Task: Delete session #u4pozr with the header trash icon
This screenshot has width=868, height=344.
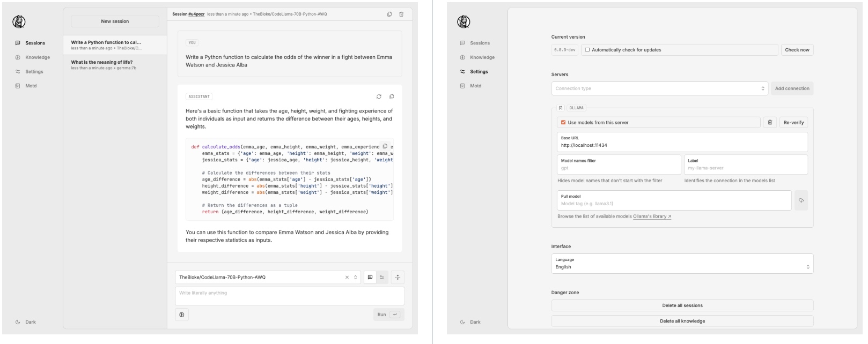Action: (x=401, y=14)
